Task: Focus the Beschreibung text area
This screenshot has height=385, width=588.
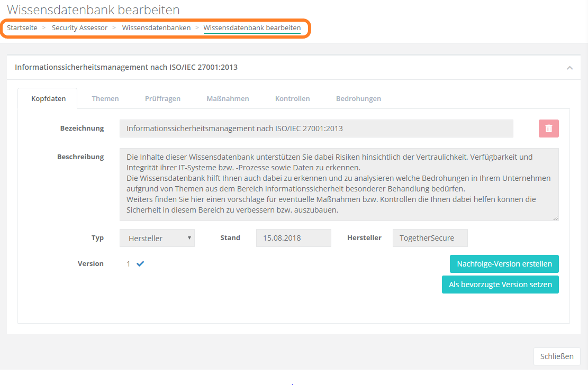Action: [x=339, y=184]
